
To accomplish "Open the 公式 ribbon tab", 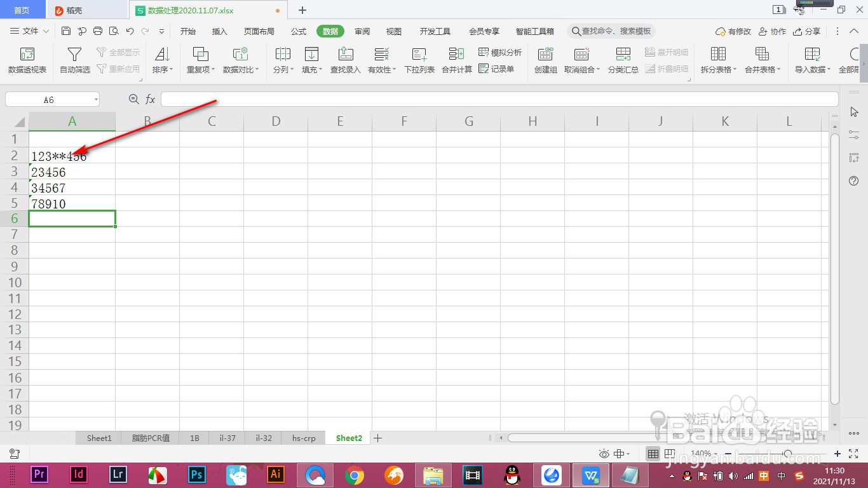I will [299, 31].
